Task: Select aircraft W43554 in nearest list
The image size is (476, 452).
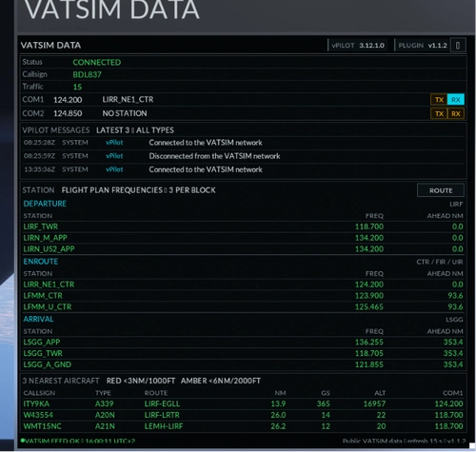Action: point(243,415)
